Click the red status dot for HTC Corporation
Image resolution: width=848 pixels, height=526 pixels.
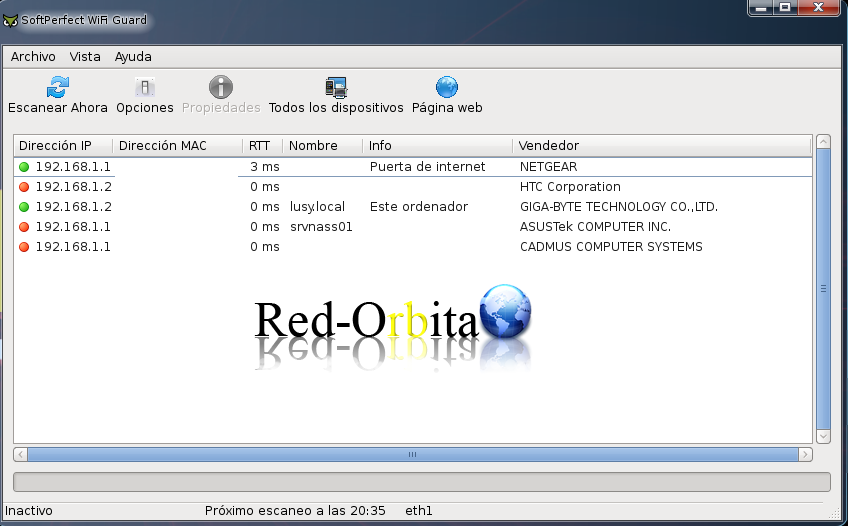click(24, 187)
